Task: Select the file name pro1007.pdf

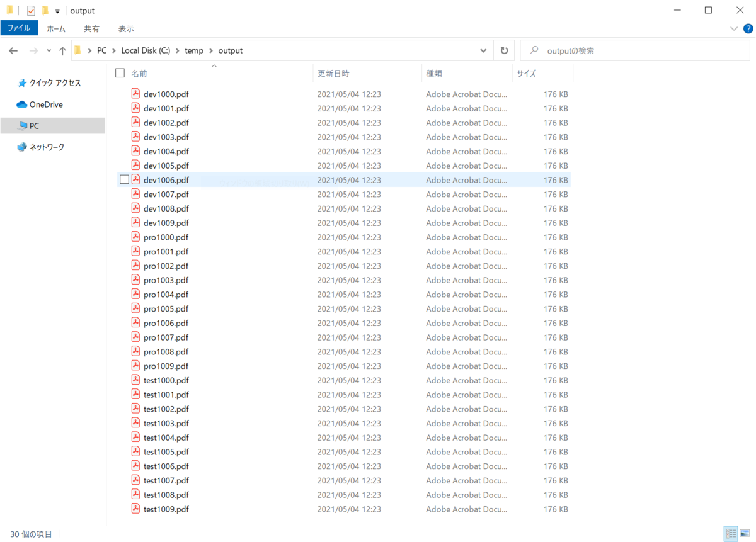Action: pyautogui.click(x=166, y=337)
